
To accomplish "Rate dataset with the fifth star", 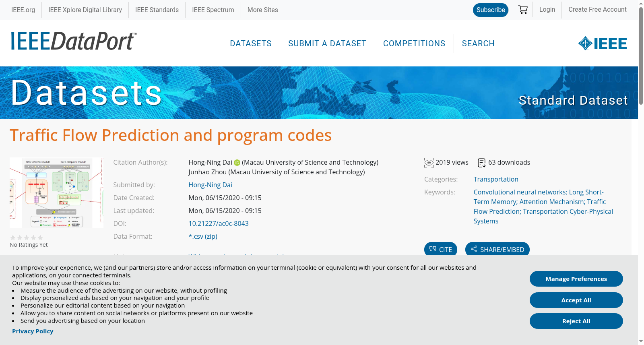I will click(40, 238).
